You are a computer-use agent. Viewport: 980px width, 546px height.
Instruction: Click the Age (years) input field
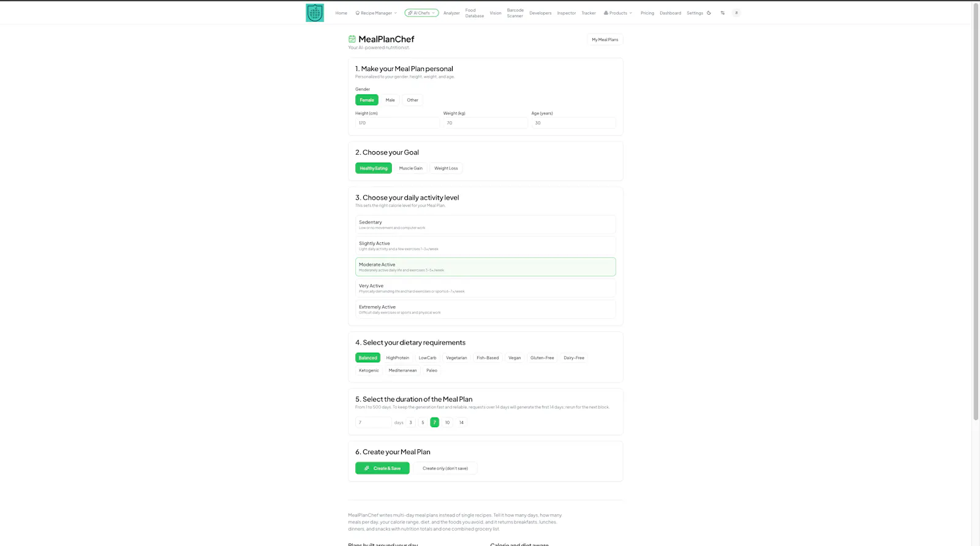click(x=573, y=123)
